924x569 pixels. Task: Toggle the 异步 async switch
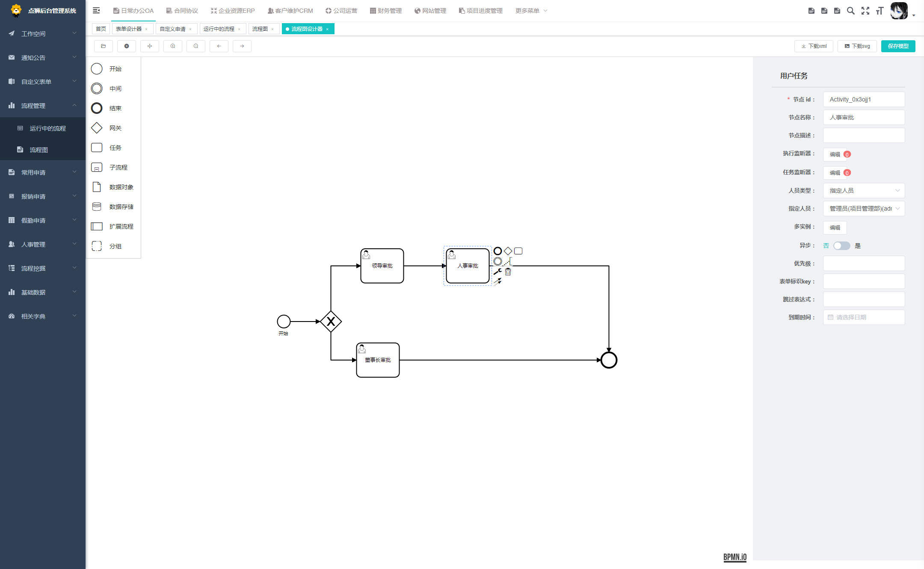point(841,246)
